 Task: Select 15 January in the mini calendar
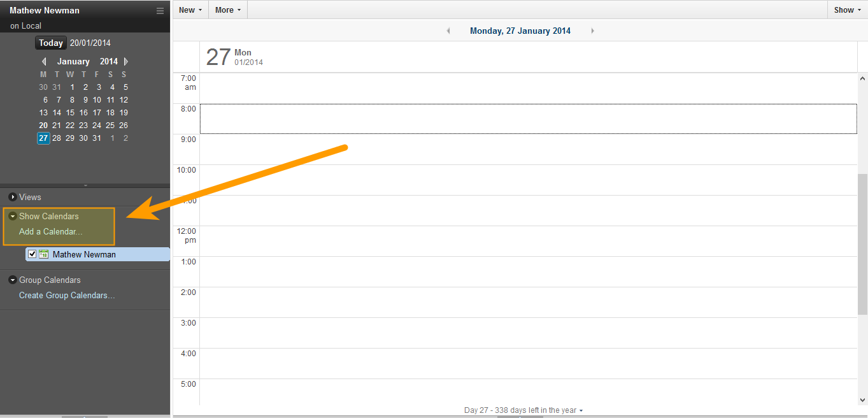tap(70, 113)
